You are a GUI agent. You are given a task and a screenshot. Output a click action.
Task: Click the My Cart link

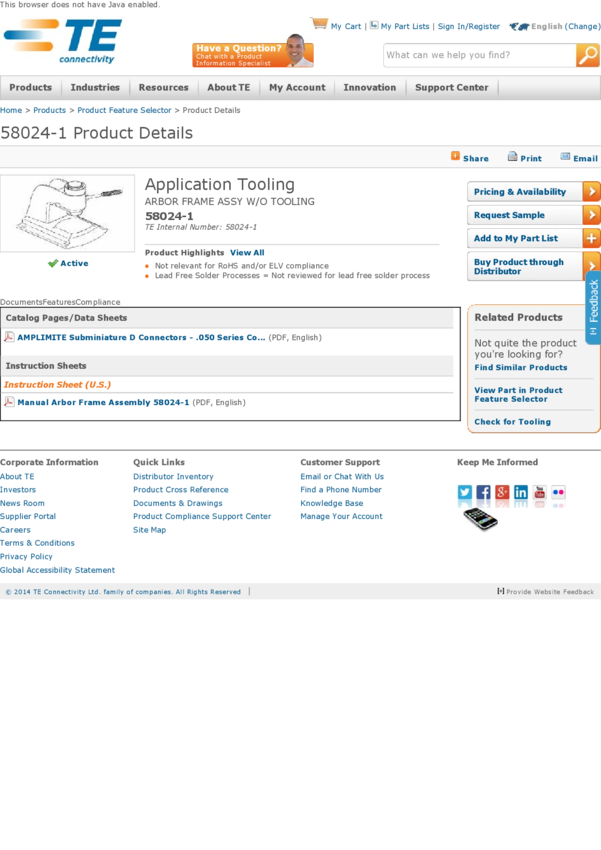pyautogui.click(x=346, y=26)
